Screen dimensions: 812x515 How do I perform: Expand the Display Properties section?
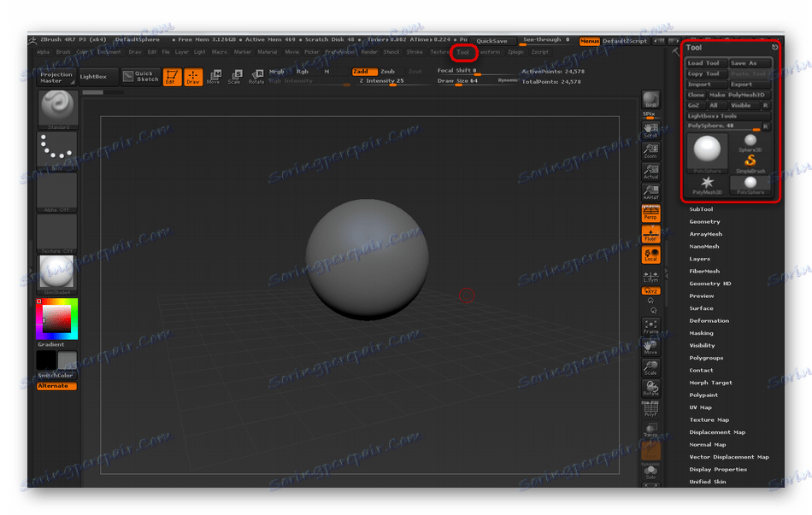pyautogui.click(x=718, y=470)
